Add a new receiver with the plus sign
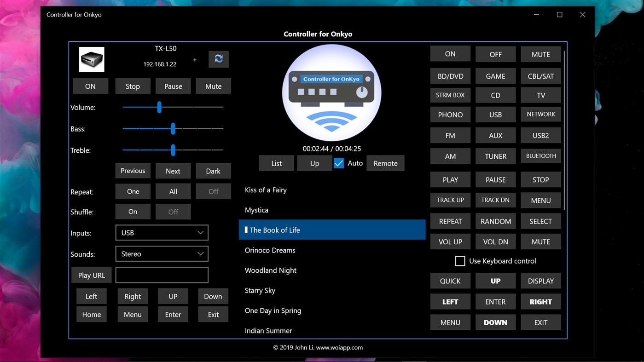The image size is (644, 362). click(194, 60)
